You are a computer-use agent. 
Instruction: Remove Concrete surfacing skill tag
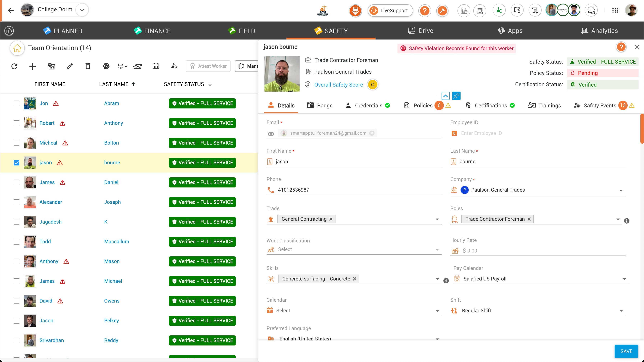(355, 279)
